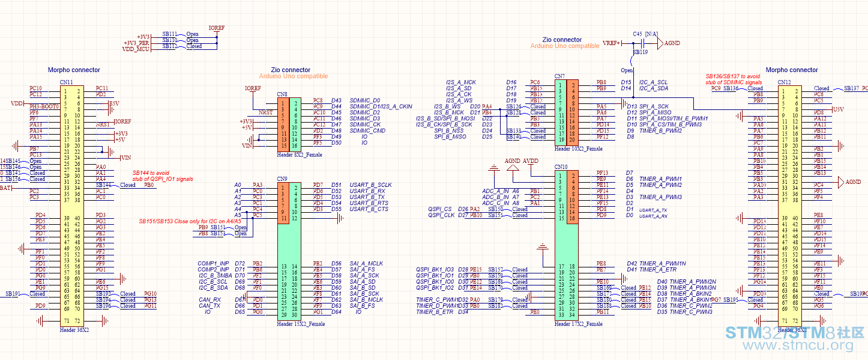Select the QSPI_CS signal label
The height and width of the screenshot is (360, 868).
439,209
